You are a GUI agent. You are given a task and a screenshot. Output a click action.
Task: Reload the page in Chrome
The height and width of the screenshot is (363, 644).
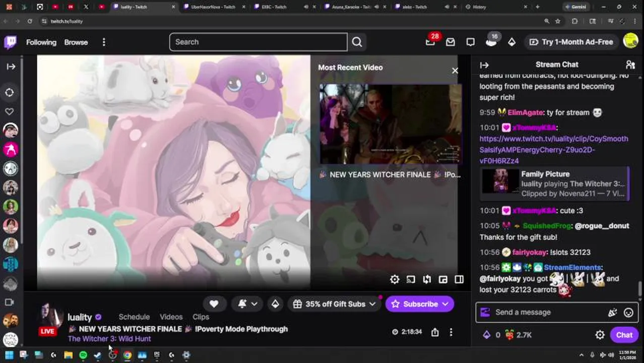[x=30, y=21]
